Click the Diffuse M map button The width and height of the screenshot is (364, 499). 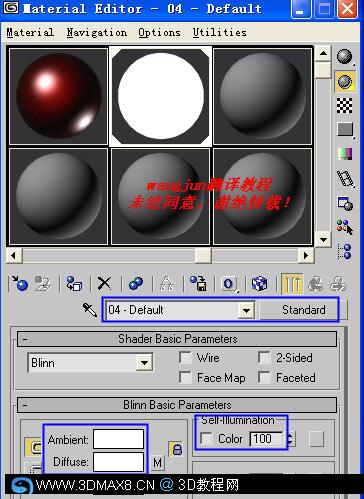[x=157, y=462]
